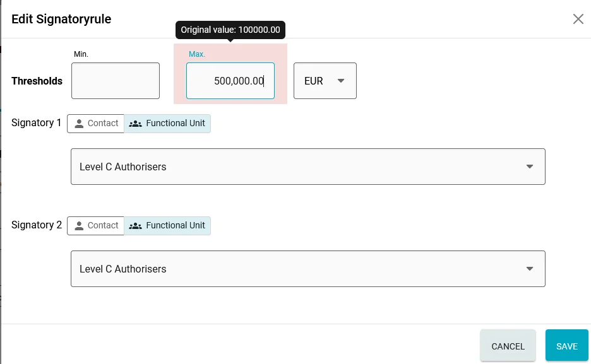Click the SAVE button
591x364 pixels.
point(566,346)
